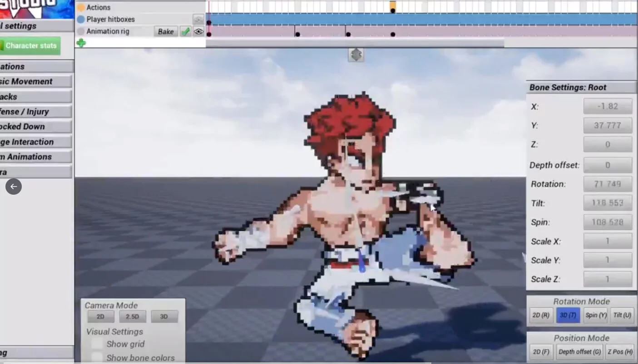Image resolution: width=638 pixels, height=364 pixels.
Task: Select the 3D (T) rotation mode
Action: [x=568, y=315]
